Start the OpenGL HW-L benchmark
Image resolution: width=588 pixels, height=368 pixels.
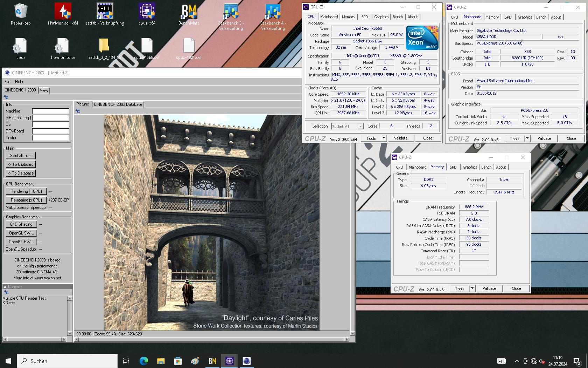[x=21, y=242]
